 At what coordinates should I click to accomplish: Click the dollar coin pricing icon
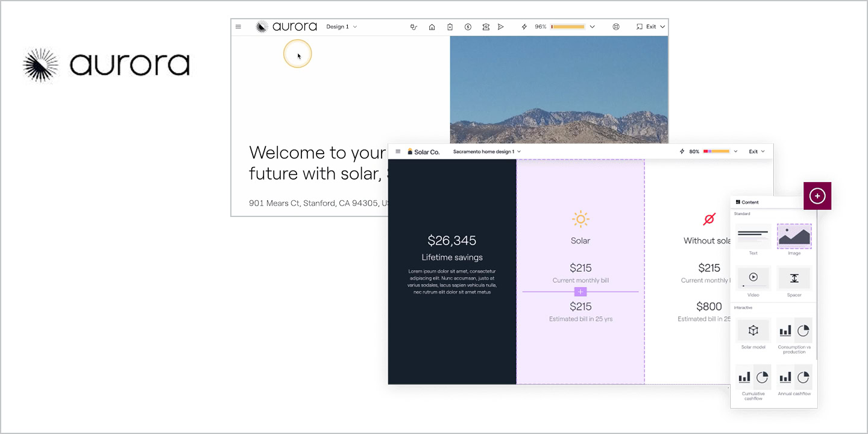468,27
